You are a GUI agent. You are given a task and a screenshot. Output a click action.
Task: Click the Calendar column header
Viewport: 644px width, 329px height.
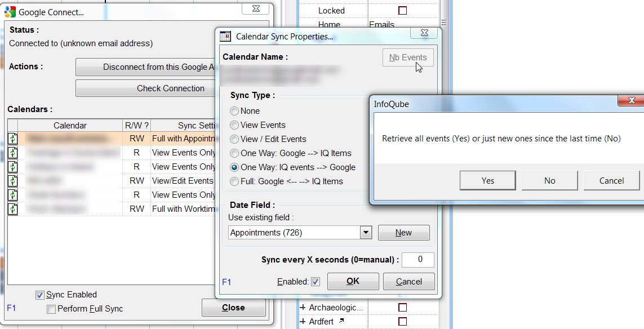point(70,125)
